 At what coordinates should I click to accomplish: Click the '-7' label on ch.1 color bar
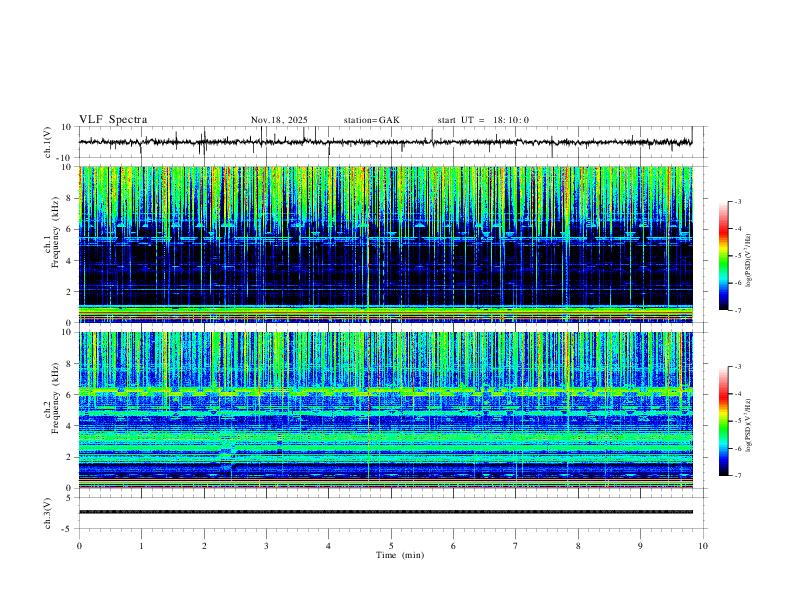click(737, 310)
